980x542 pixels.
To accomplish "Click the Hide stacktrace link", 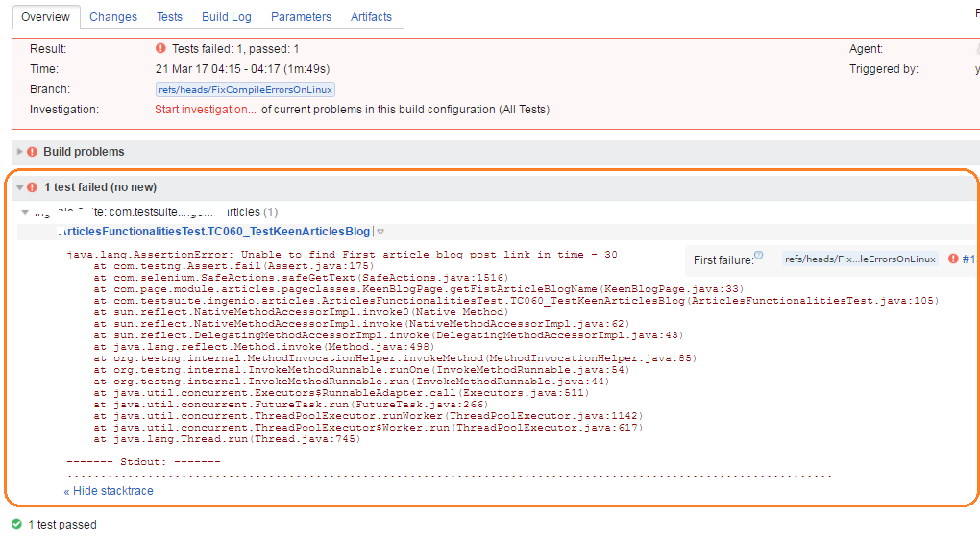I will pyautogui.click(x=109, y=491).
